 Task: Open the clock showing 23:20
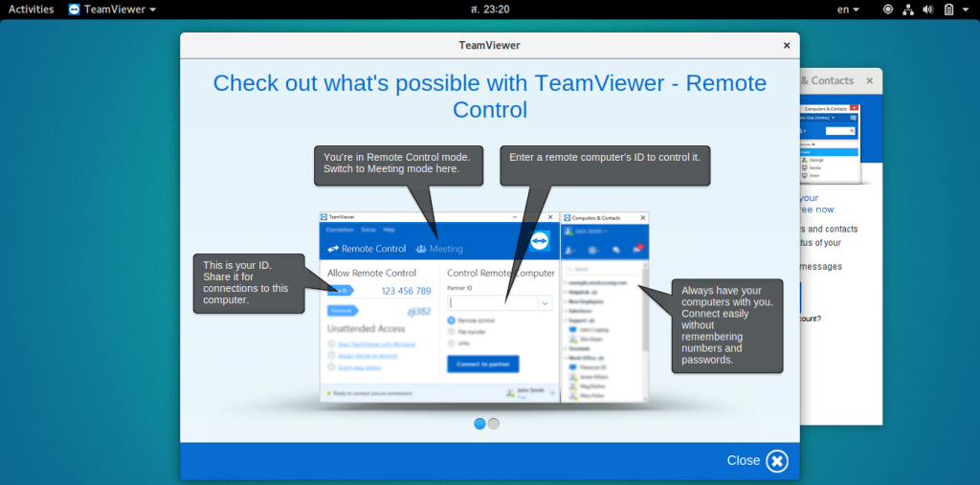pos(490,10)
